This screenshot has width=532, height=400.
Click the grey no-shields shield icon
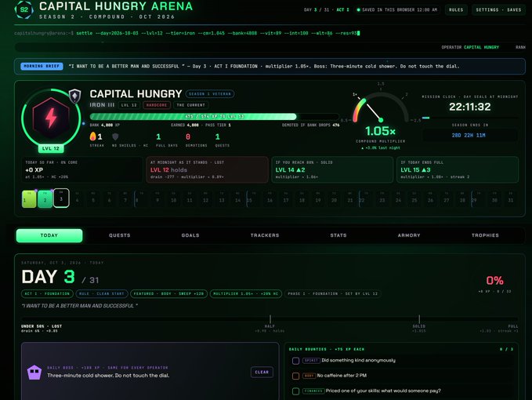[x=115, y=136]
